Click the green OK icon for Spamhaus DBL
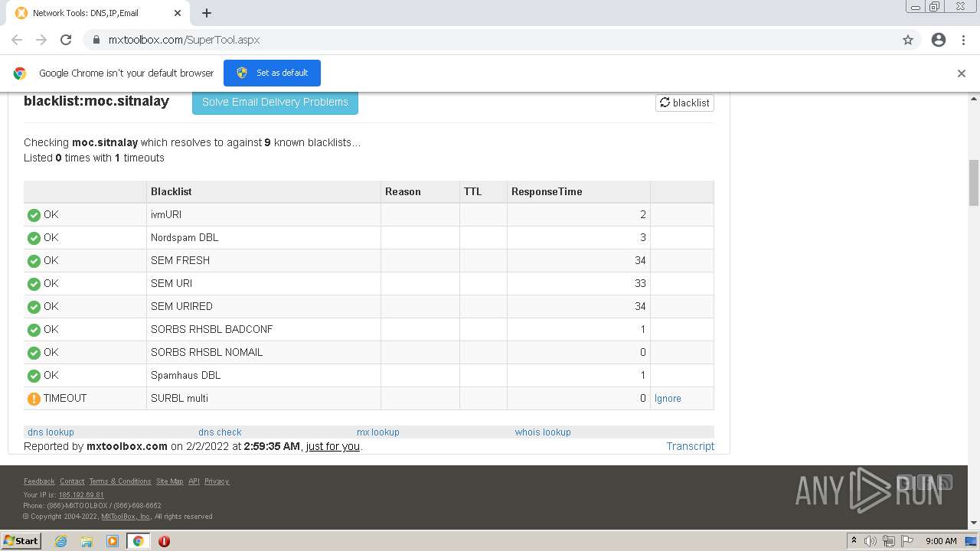The image size is (980, 551). coord(34,376)
